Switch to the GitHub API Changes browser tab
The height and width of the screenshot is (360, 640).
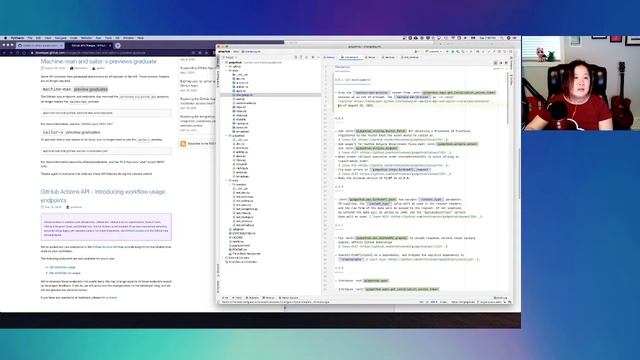pyautogui.click(x=88, y=45)
